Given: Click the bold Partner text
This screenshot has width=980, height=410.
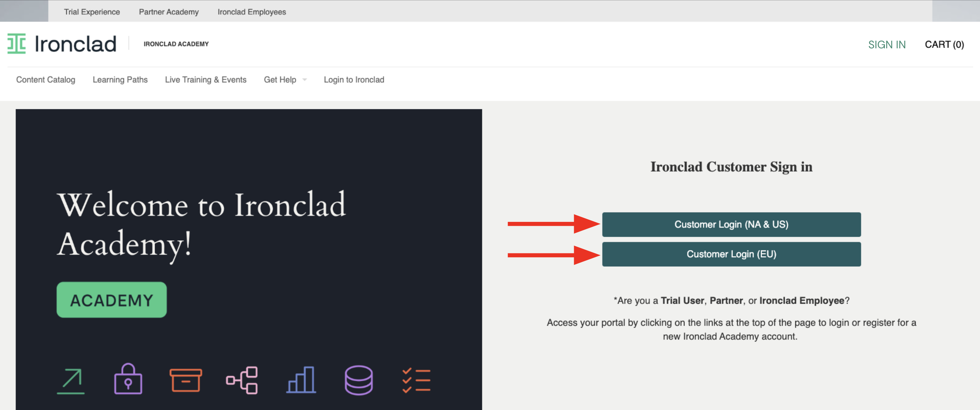Looking at the screenshot, I should pyautogui.click(x=726, y=301).
